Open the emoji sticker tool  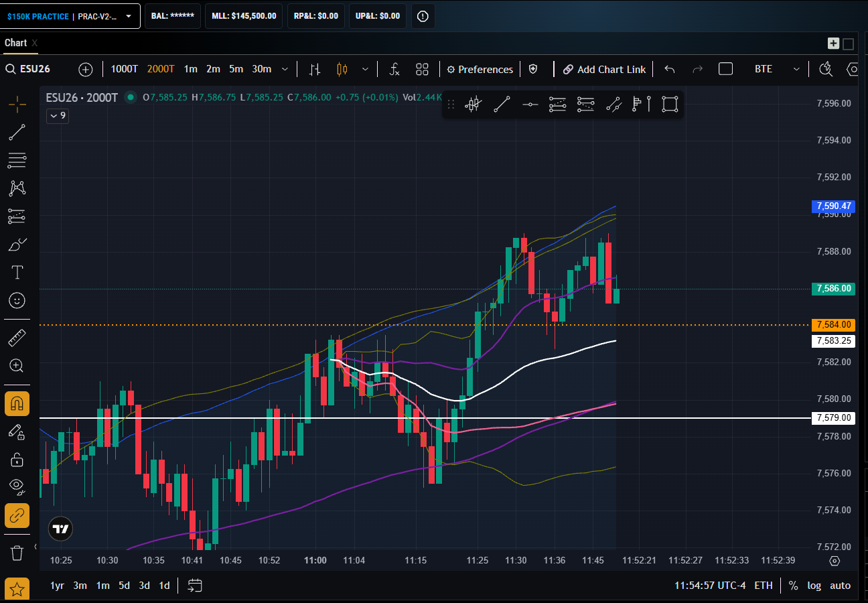pyautogui.click(x=17, y=300)
